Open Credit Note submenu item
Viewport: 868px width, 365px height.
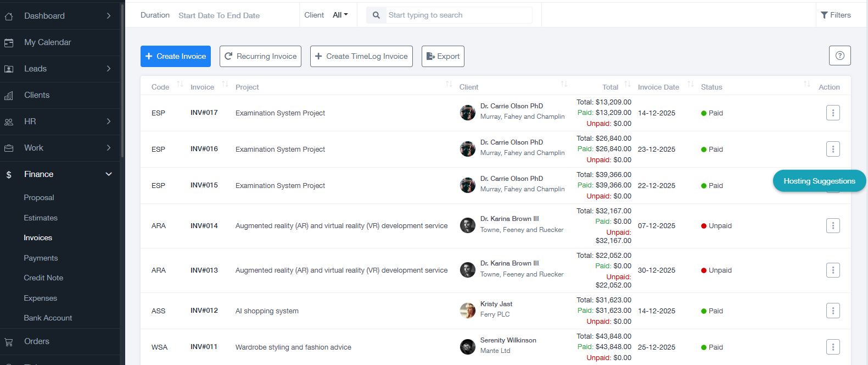point(43,278)
